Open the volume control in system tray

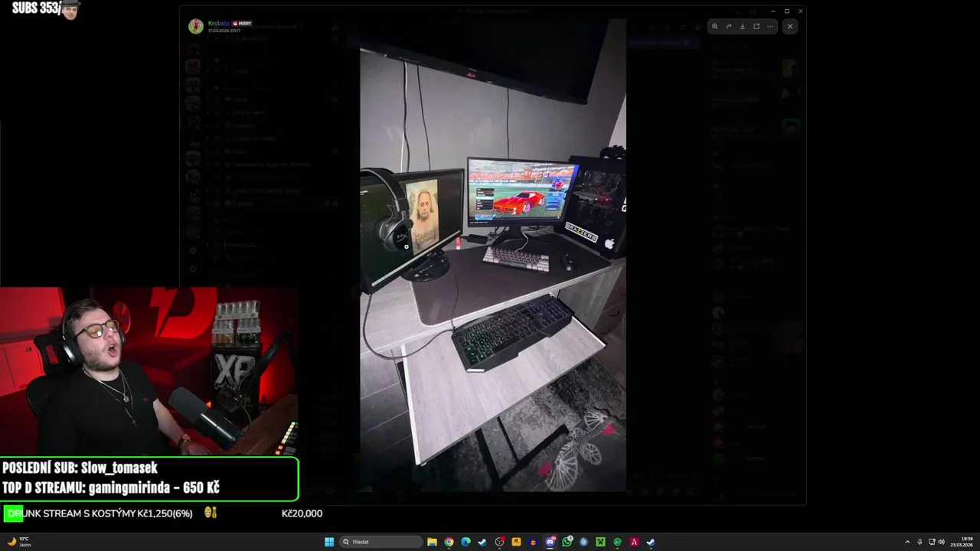tap(941, 542)
